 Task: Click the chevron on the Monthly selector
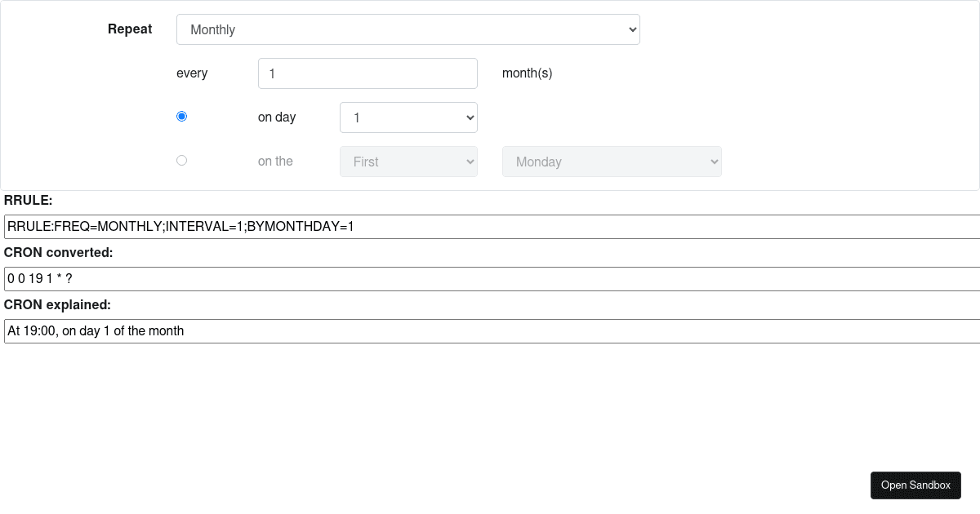pyautogui.click(x=629, y=29)
